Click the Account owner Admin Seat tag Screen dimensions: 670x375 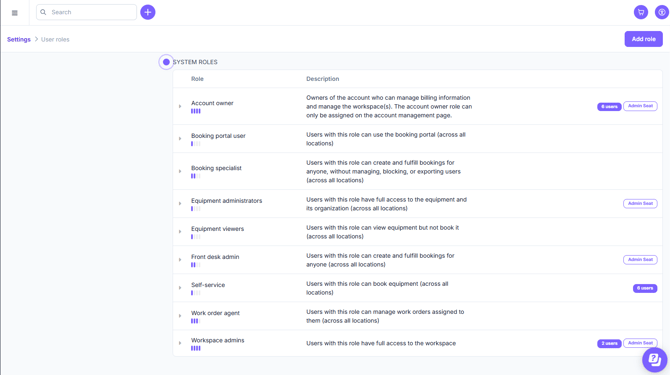(640, 106)
